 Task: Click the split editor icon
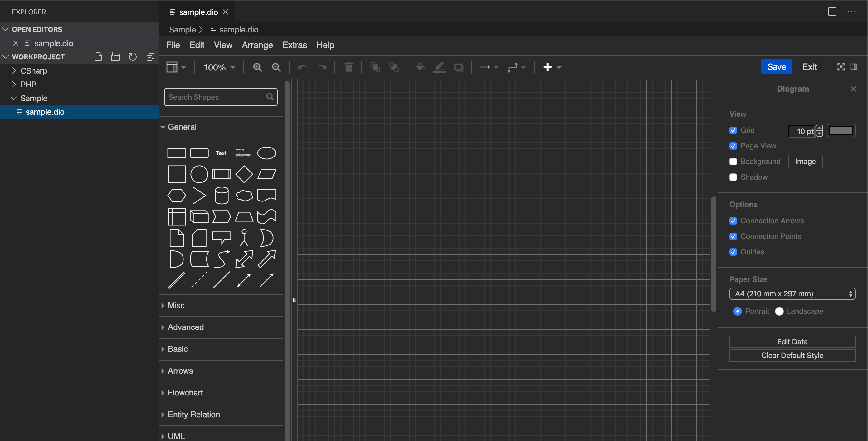[x=832, y=12]
